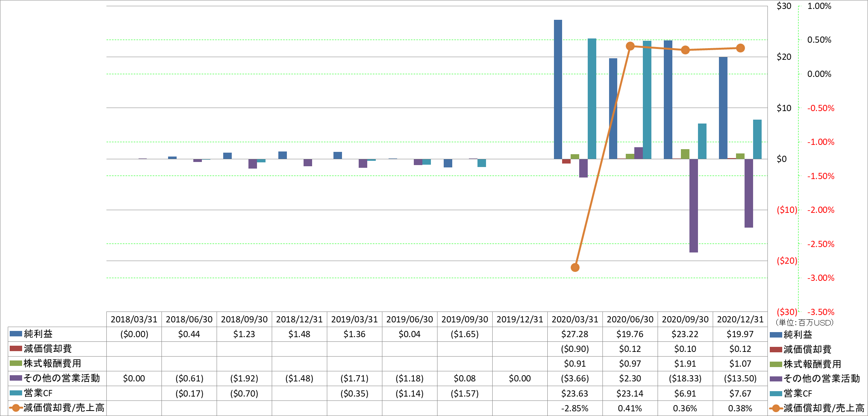The height and width of the screenshot is (416, 868).
Task: Select the $23.22 cell in the 純利益 row
Action: click(x=685, y=334)
